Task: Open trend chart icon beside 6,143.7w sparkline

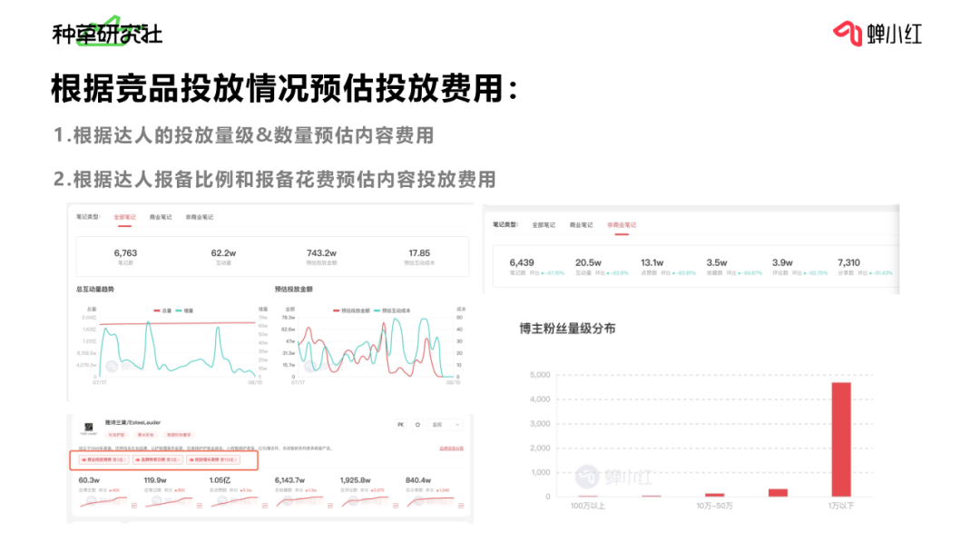Action: (330, 506)
